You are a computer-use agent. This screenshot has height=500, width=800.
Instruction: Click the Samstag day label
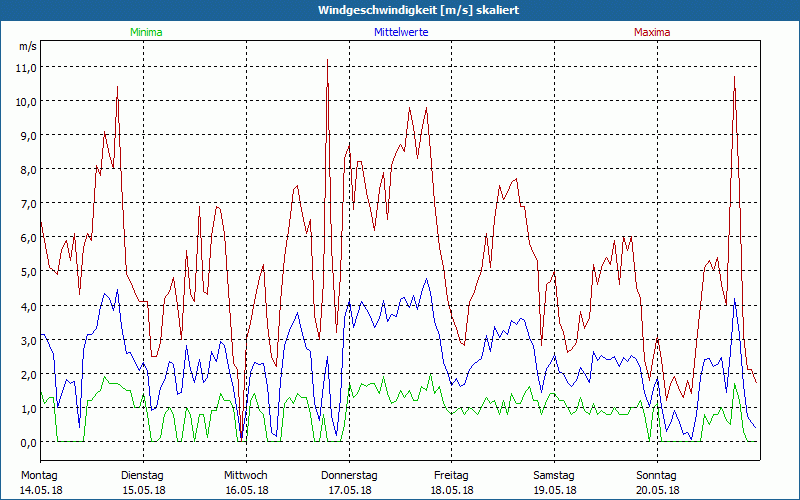pyautogui.click(x=554, y=475)
